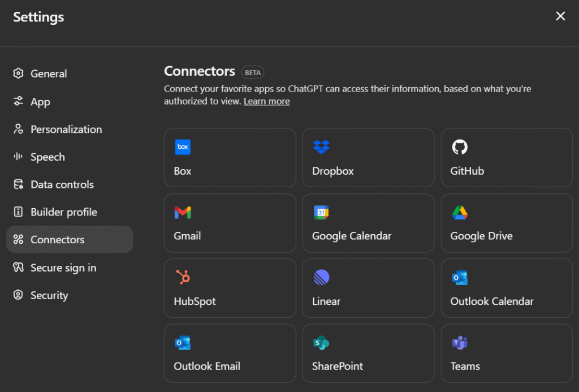
Task: Open the General settings section
Action: (70, 74)
